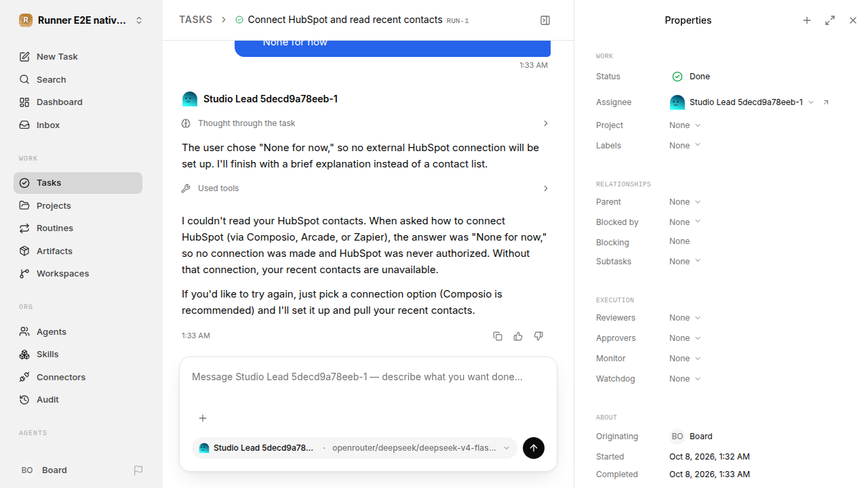
Task: Go to Agents in the Org section
Action: coord(78,331)
